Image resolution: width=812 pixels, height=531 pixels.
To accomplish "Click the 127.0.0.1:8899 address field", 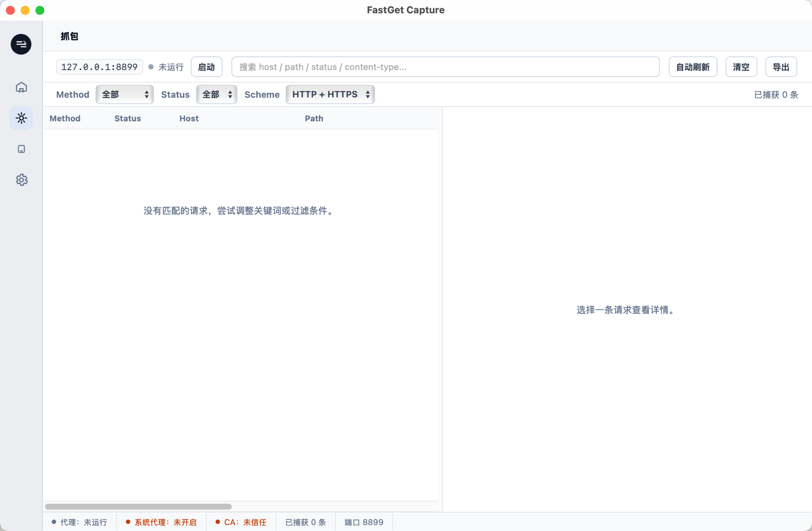I will click(x=99, y=67).
